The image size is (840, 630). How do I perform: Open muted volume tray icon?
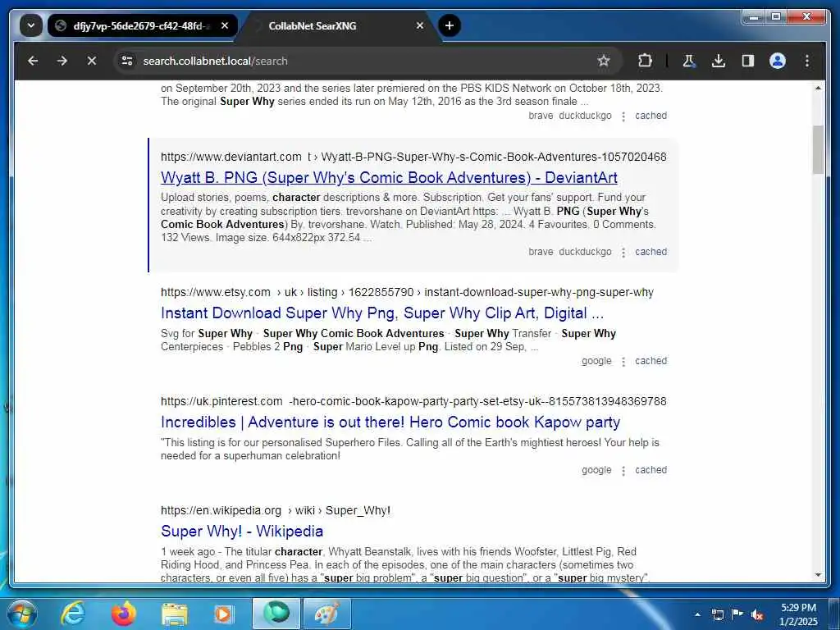(757, 615)
